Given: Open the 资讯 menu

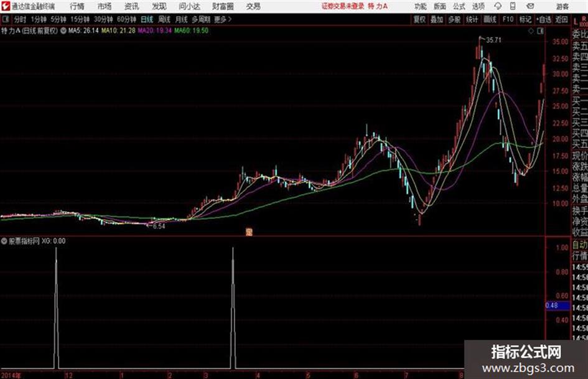Looking at the screenshot, I should (x=132, y=6).
